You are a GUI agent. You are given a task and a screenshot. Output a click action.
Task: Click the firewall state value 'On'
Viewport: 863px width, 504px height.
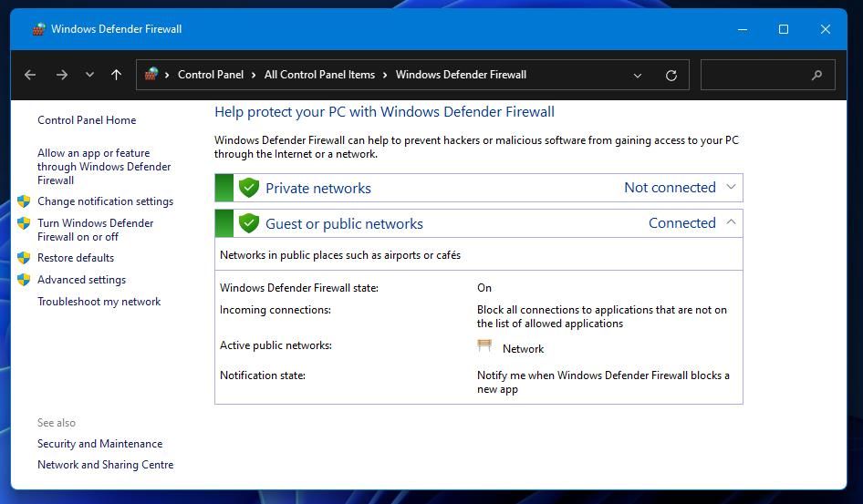pyautogui.click(x=484, y=288)
